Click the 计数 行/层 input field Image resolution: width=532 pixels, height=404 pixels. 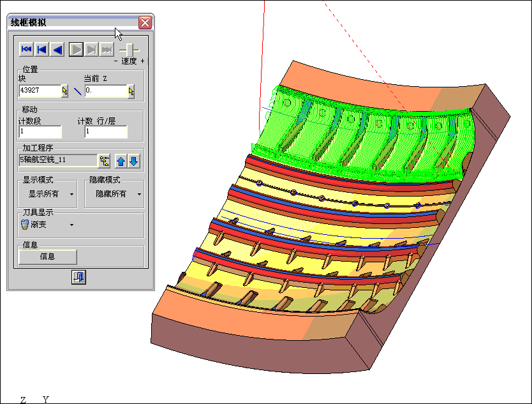pos(106,131)
